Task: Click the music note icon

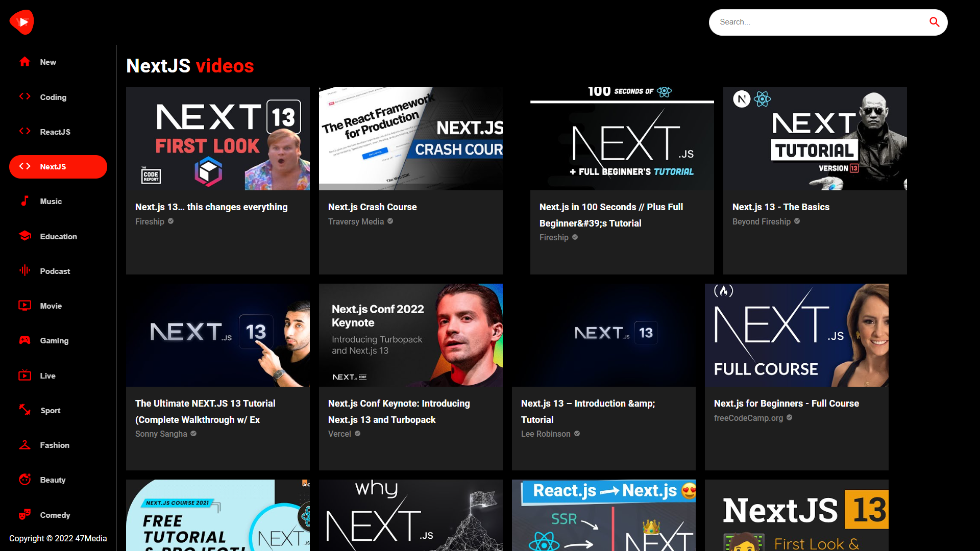Action: pyautogui.click(x=24, y=201)
